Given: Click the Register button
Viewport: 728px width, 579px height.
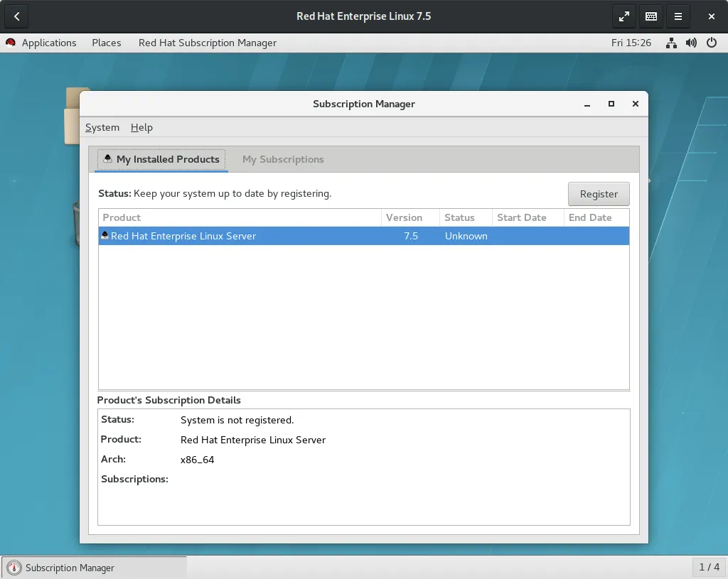Looking at the screenshot, I should point(599,194).
